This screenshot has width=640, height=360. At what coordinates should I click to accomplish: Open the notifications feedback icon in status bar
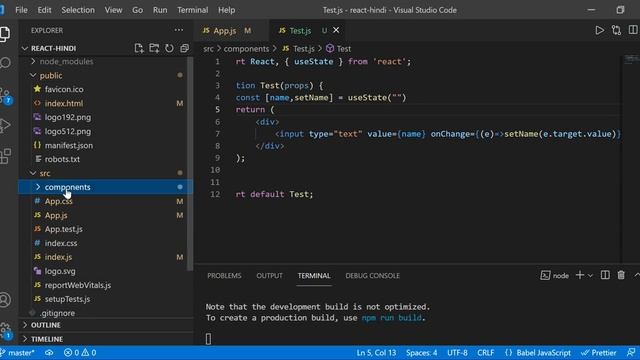(x=631, y=353)
